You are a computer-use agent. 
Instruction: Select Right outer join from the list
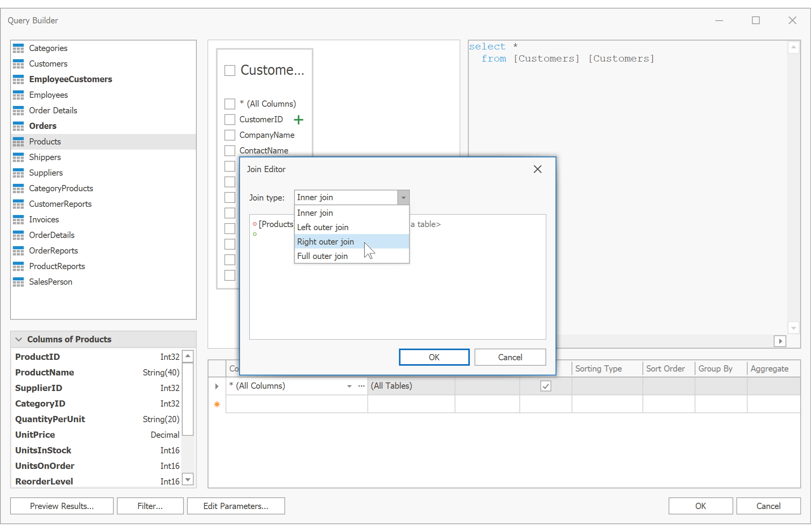point(325,241)
